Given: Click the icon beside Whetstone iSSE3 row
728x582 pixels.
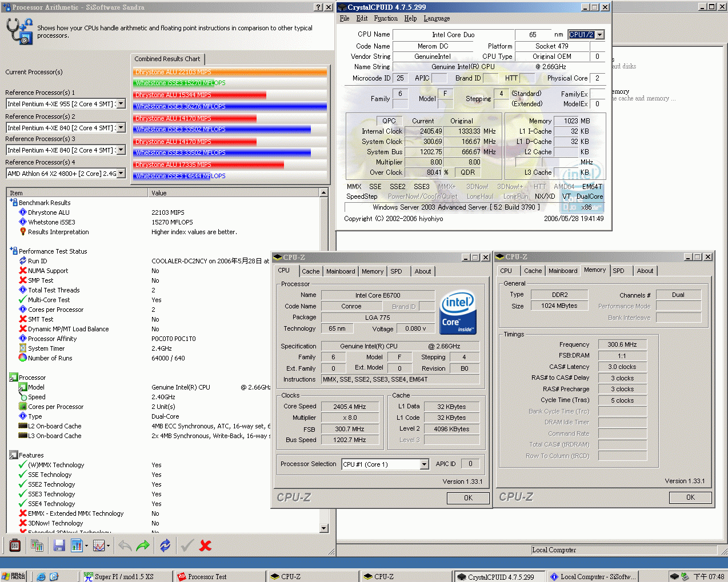Looking at the screenshot, I should point(23,222).
